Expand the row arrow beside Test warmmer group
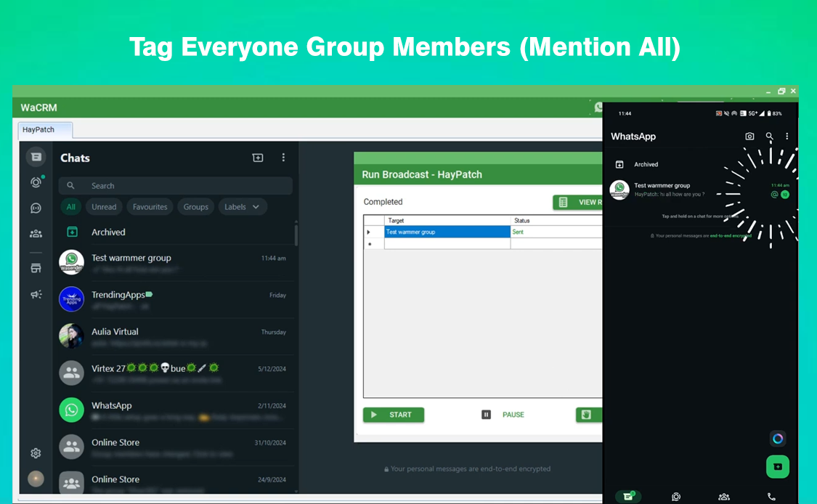Viewport: 817px width, 504px height. tap(369, 232)
